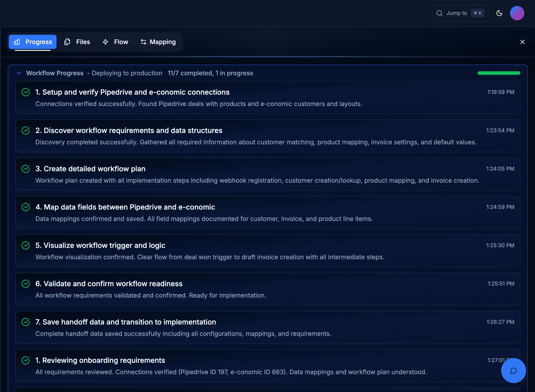Screen dimensions: 535x392
Task: Collapse the Workflow Progress section chevron
Action: [x=19, y=73]
